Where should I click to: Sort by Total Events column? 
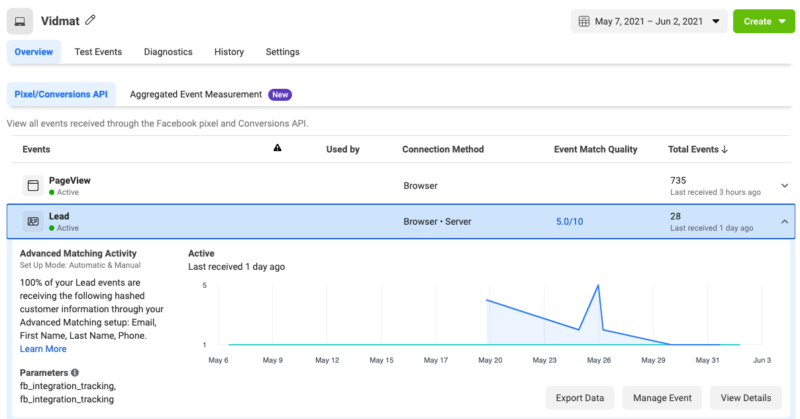coord(698,150)
